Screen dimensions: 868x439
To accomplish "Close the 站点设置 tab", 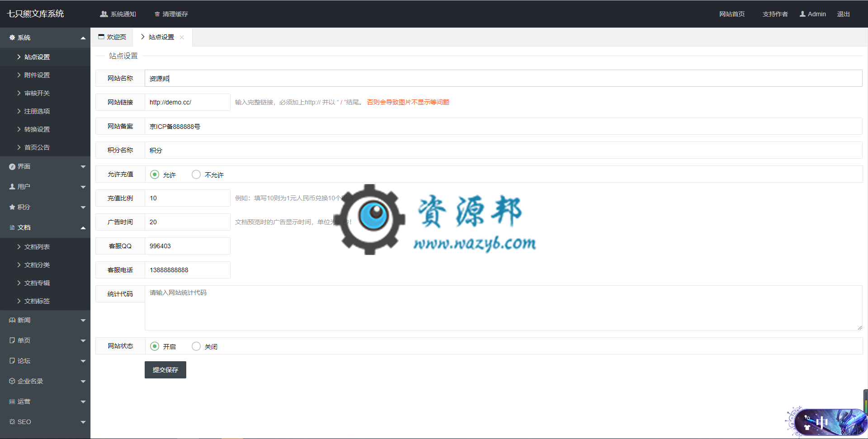I will coord(182,37).
